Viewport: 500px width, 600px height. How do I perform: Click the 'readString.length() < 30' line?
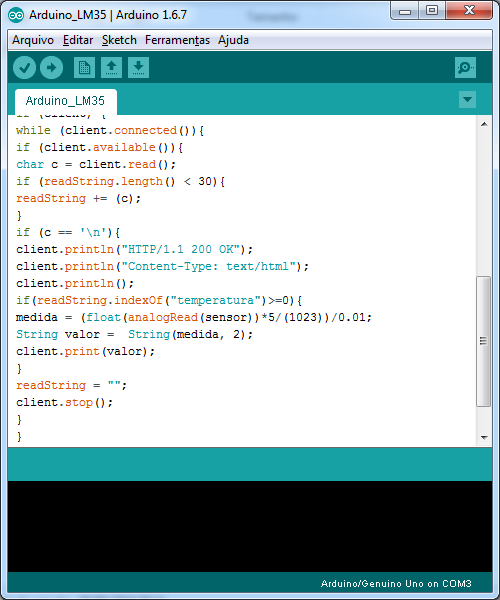[x=121, y=181]
